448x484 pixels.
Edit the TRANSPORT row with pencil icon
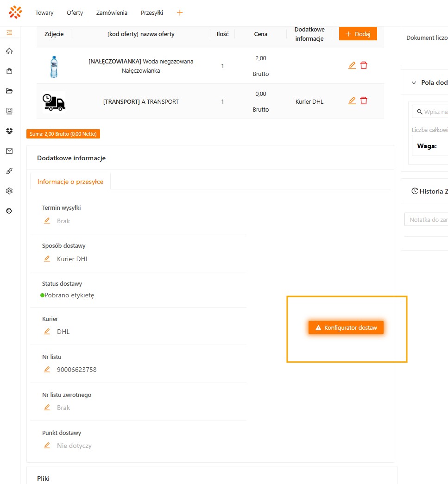(x=352, y=101)
